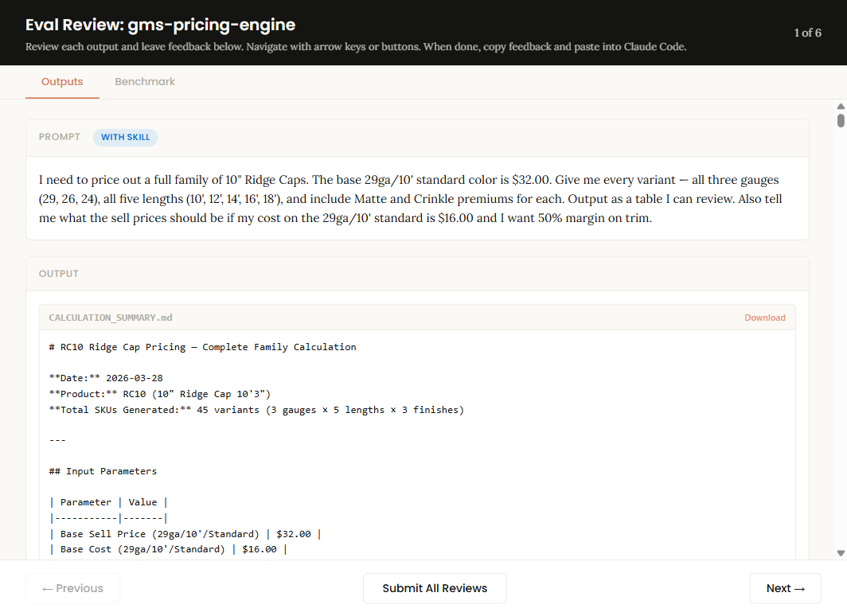Click the right arrow in the Next button
Viewport: 847px width, 616px height.
coord(798,588)
